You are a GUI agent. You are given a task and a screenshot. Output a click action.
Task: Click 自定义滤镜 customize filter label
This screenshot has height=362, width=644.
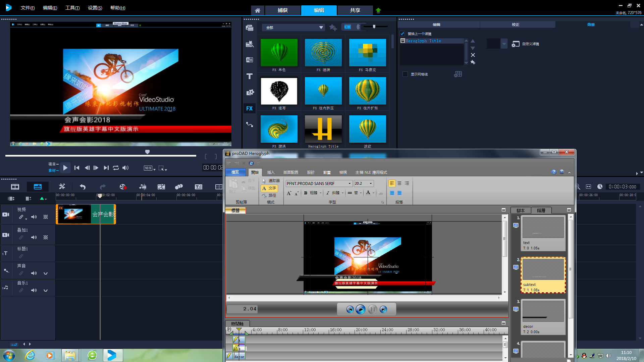(x=530, y=44)
